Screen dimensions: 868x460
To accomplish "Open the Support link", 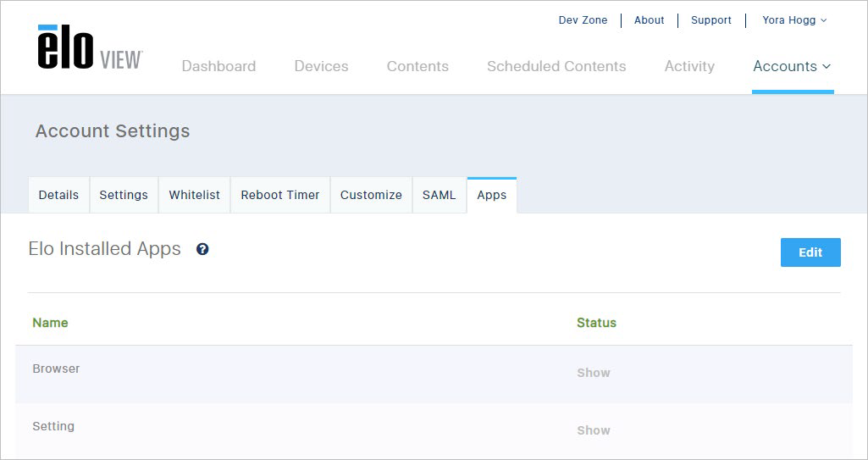I will click(711, 20).
